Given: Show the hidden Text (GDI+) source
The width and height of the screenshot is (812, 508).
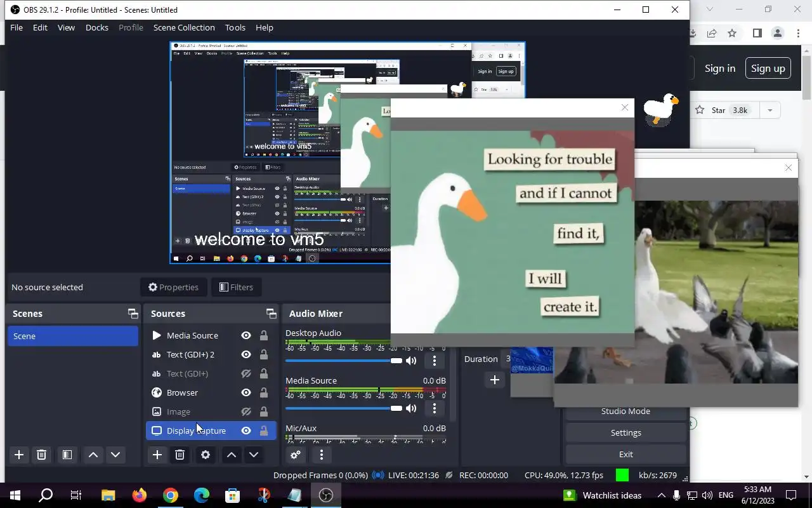Looking at the screenshot, I should point(246,373).
